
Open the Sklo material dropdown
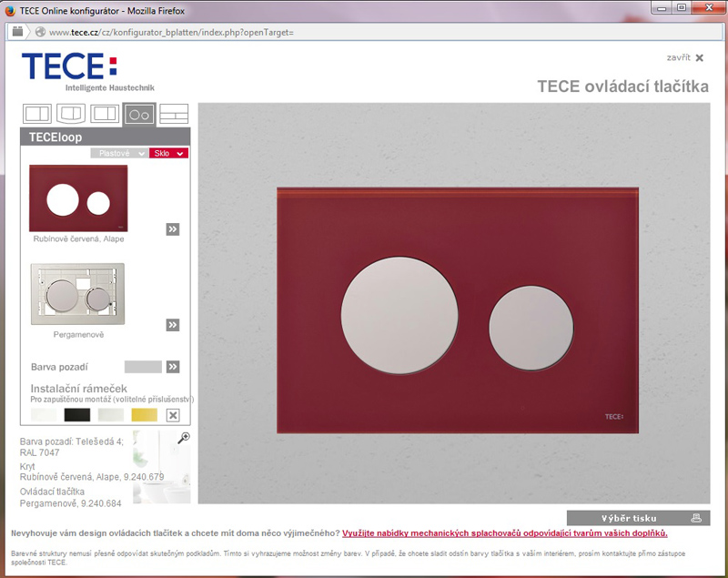tap(168, 153)
